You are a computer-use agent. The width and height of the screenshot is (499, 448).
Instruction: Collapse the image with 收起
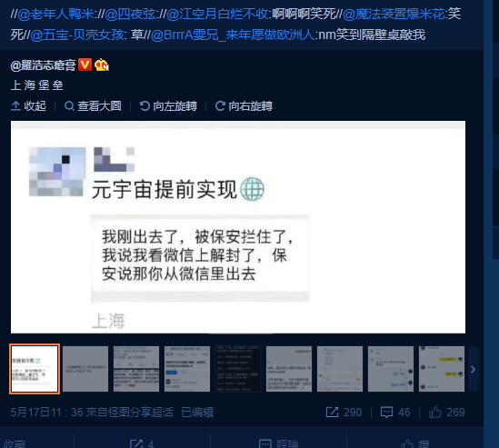click(x=29, y=106)
